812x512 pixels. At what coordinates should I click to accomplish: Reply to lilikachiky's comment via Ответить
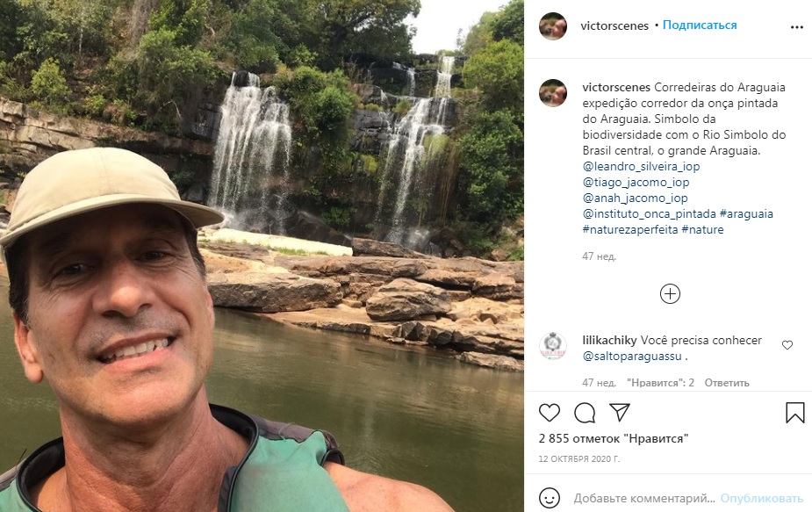(727, 383)
